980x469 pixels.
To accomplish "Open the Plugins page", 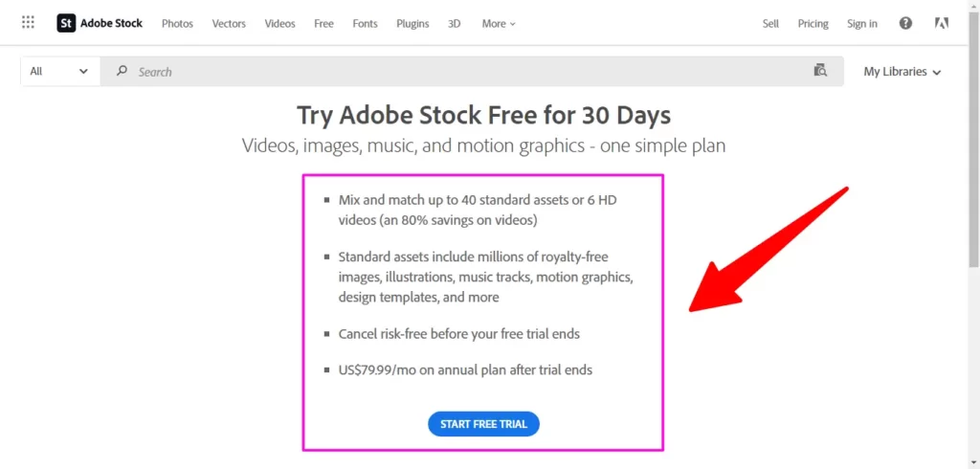I will pyautogui.click(x=412, y=24).
